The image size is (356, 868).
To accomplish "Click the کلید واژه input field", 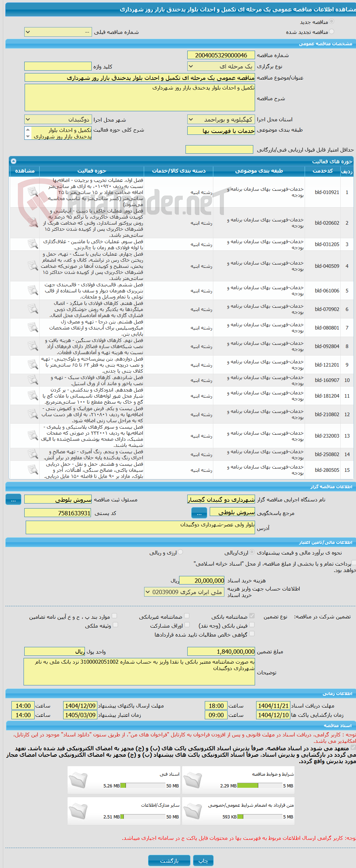I will click(x=58, y=66).
